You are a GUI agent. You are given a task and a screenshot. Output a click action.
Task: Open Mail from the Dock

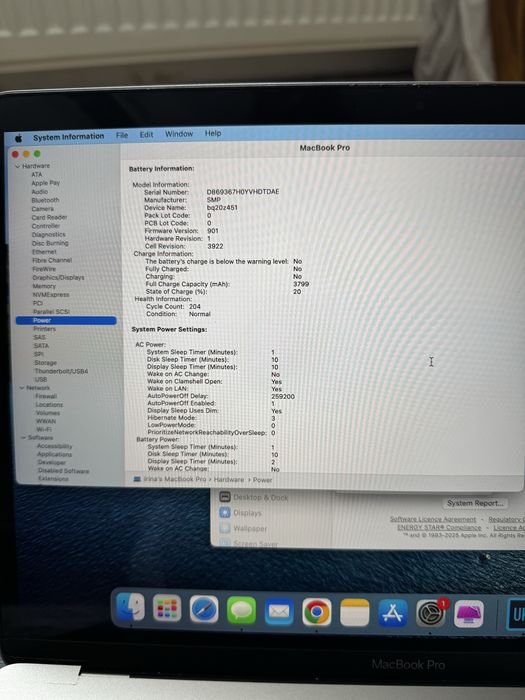[x=279, y=611]
